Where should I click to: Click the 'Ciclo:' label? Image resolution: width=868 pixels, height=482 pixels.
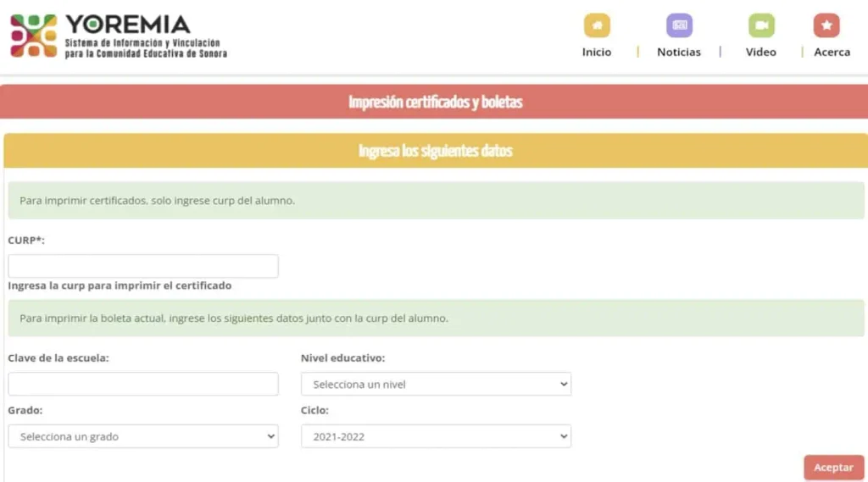tap(314, 410)
